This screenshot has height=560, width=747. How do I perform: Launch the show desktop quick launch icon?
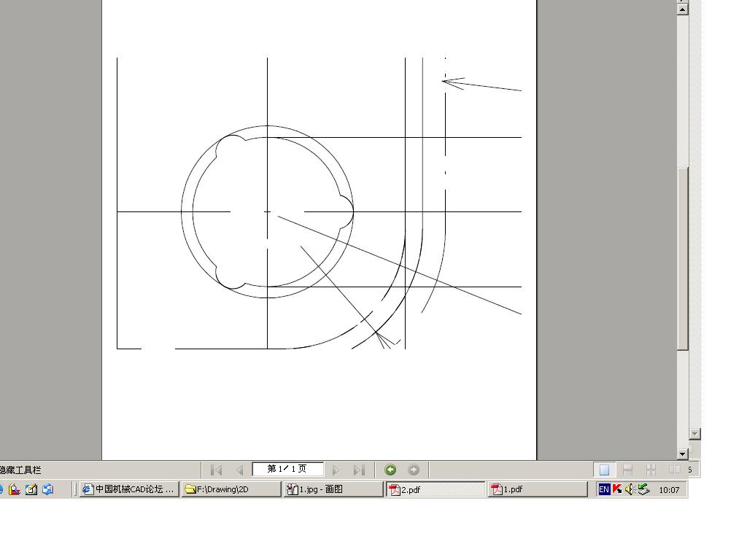[47, 489]
